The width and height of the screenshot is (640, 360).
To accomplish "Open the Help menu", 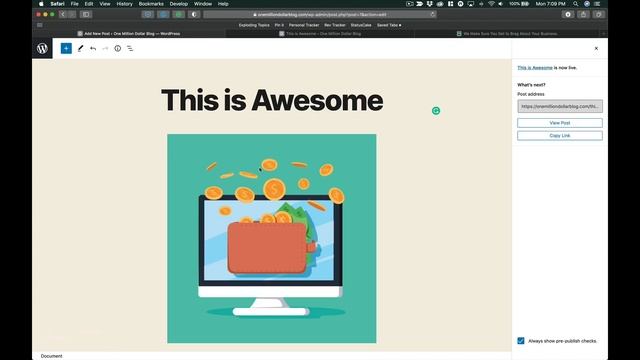I will click(x=223, y=4).
